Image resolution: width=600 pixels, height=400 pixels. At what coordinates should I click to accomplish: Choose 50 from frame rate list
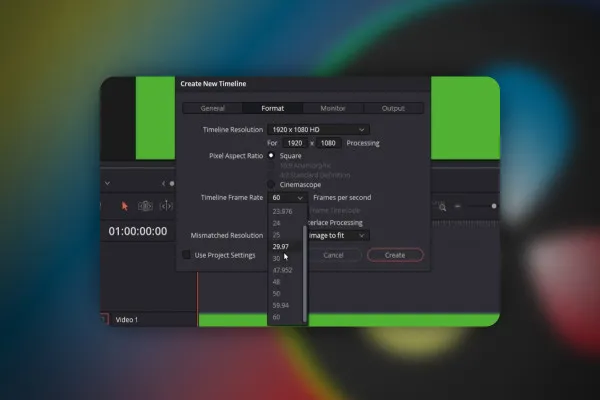tap(285, 294)
